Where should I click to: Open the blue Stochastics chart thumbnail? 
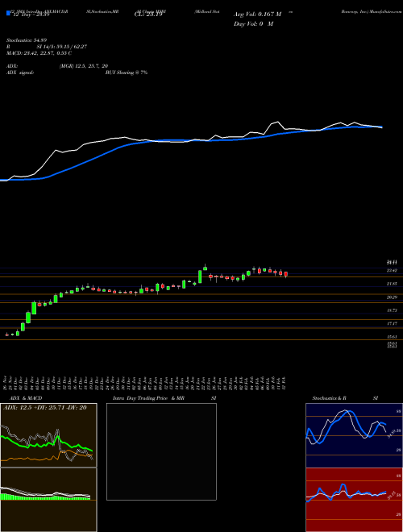[x=354, y=435]
